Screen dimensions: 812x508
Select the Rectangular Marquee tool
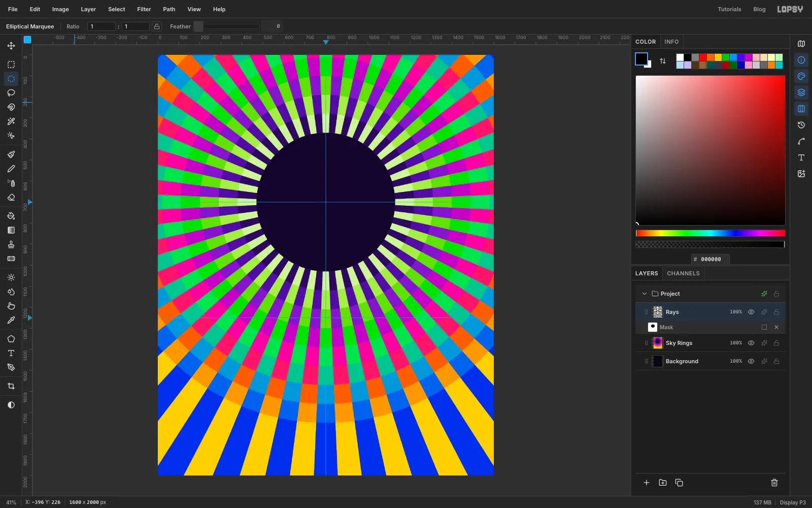[11, 65]
